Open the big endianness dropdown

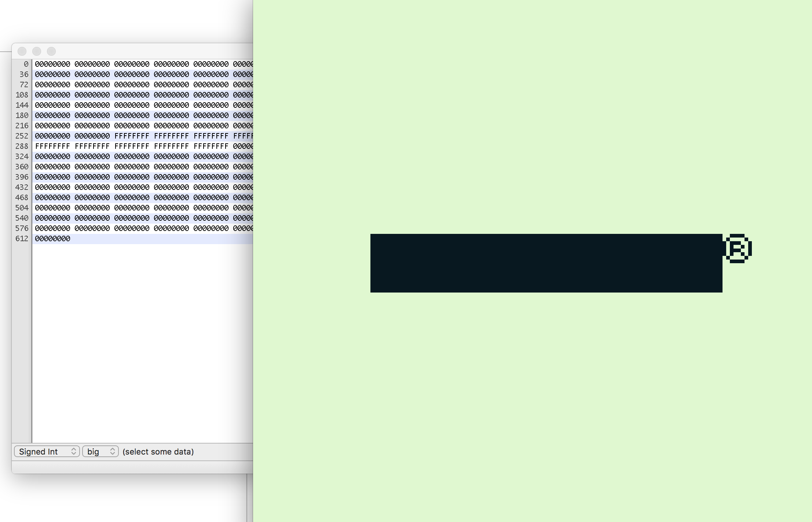[x=100, y=452]
